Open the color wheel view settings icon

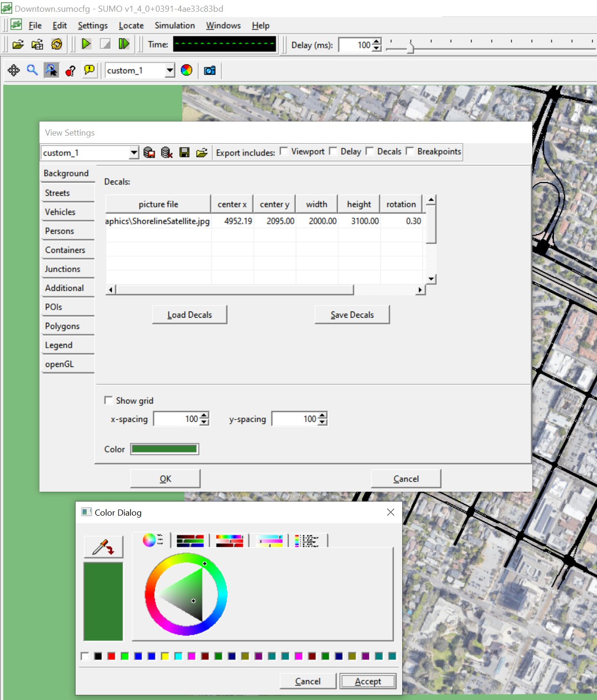click(x=186, y=70)
